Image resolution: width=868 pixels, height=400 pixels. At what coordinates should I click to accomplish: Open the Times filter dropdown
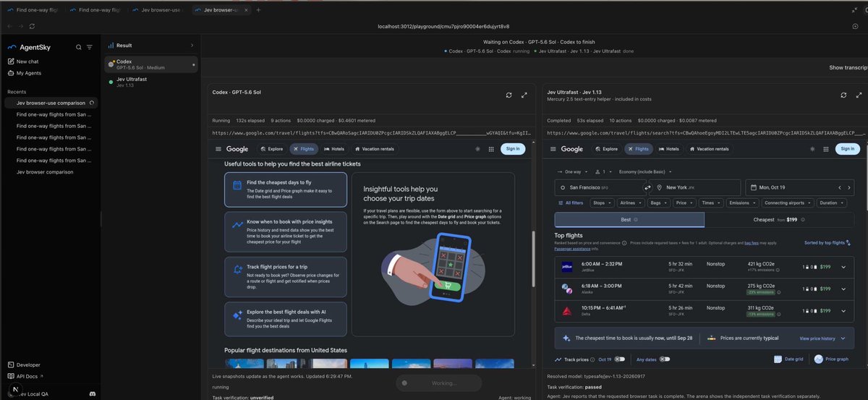click(710, 203)
